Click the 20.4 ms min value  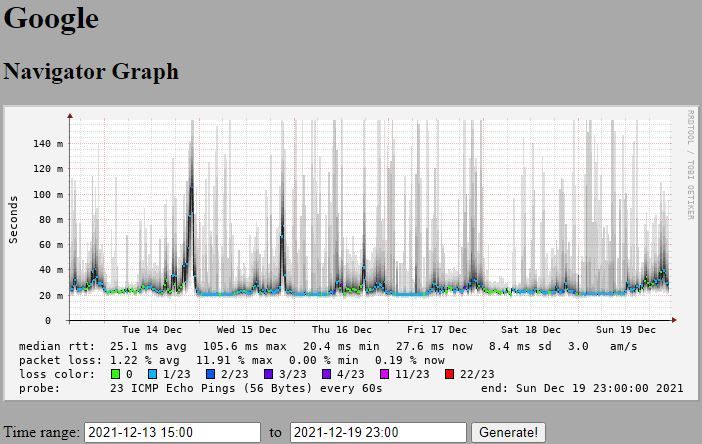click(x=341, y=346)
